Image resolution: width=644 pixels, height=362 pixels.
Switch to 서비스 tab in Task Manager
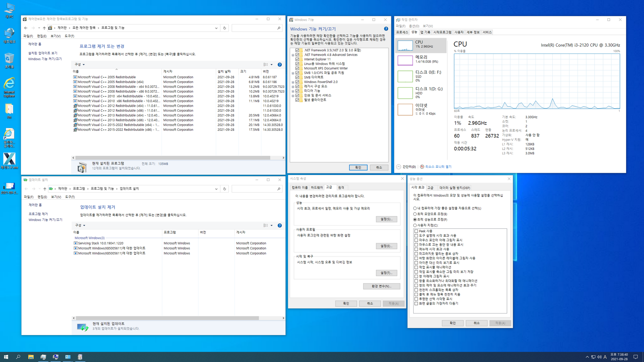coord(487,32)
